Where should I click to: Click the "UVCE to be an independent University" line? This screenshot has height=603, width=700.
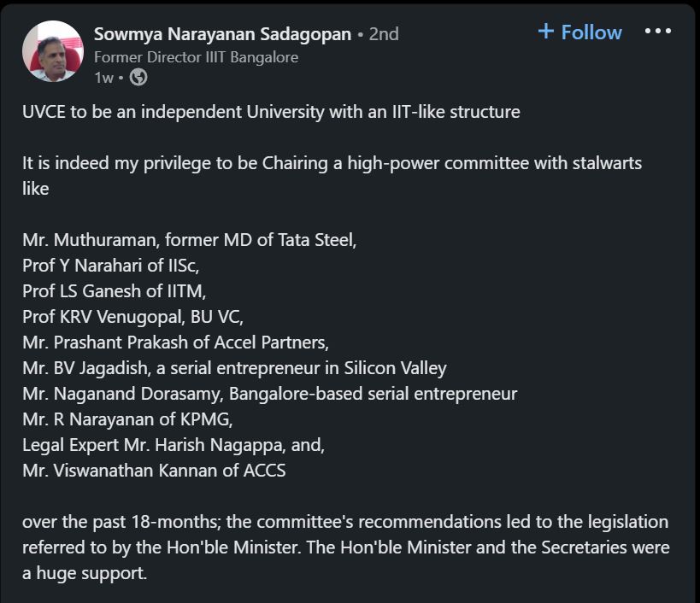tap(271, 112)
